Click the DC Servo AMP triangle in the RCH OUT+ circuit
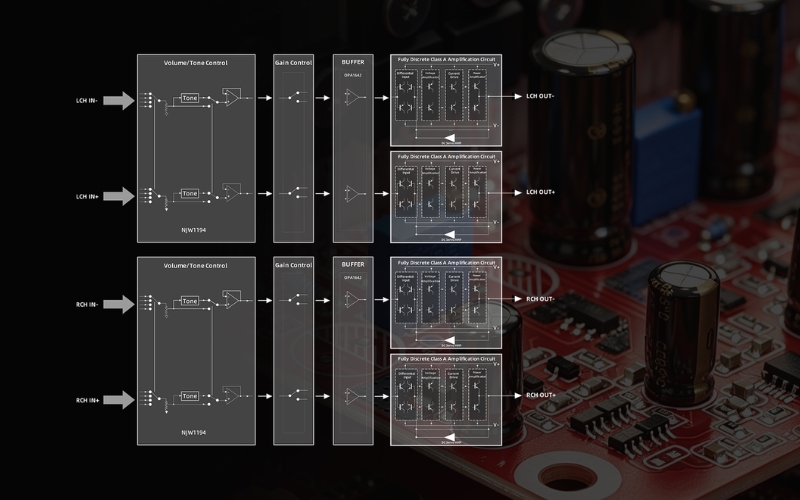The height and width of the screenshot is (500, 800). [x=449, y=437]
